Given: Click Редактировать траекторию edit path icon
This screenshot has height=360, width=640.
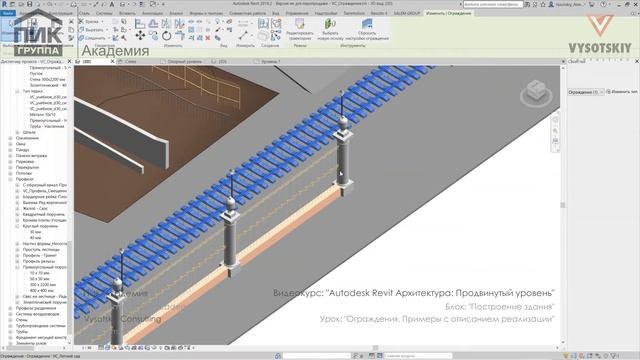Looking at the screenshot, I should click(x=300, y=24).
